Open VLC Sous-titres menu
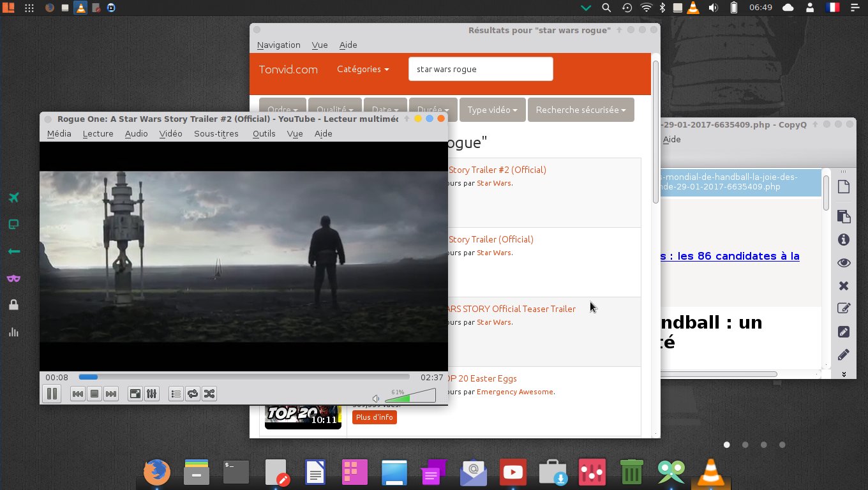 coord(216,133)
